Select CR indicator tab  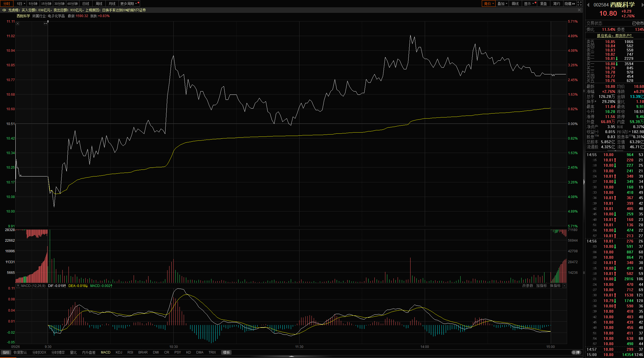click(x=167, y=352)
